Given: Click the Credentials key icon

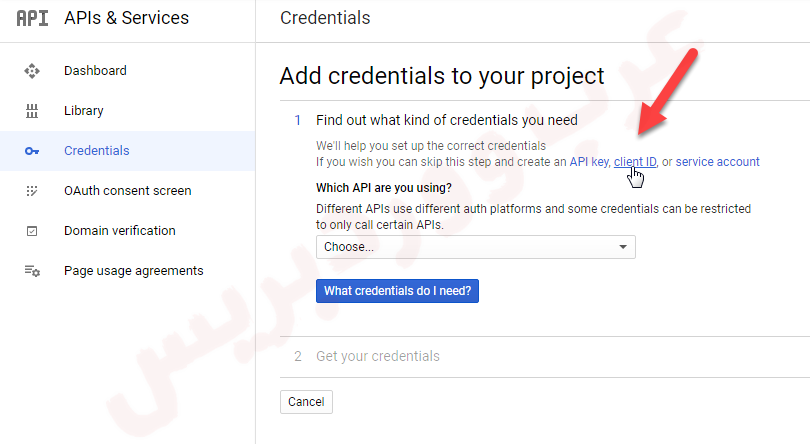Looking at the screenshot, I should coord(32,151).
